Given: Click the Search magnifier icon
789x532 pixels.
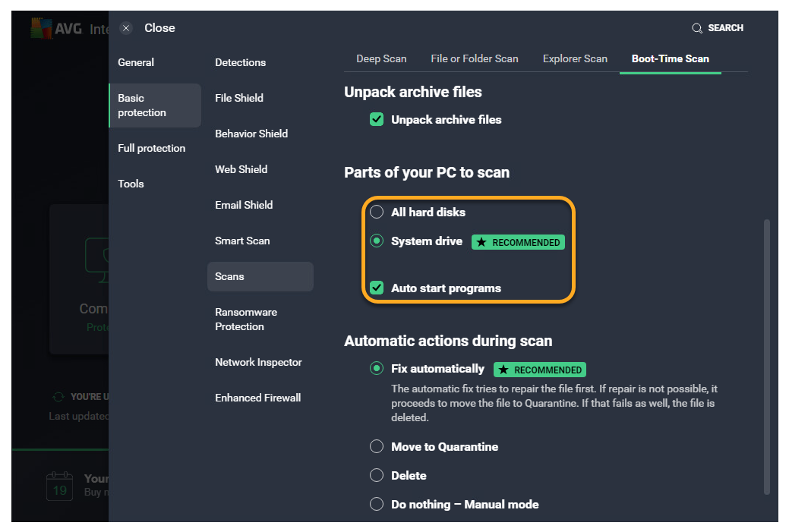Looking at the screenshot, I should [x=697, y=28].
